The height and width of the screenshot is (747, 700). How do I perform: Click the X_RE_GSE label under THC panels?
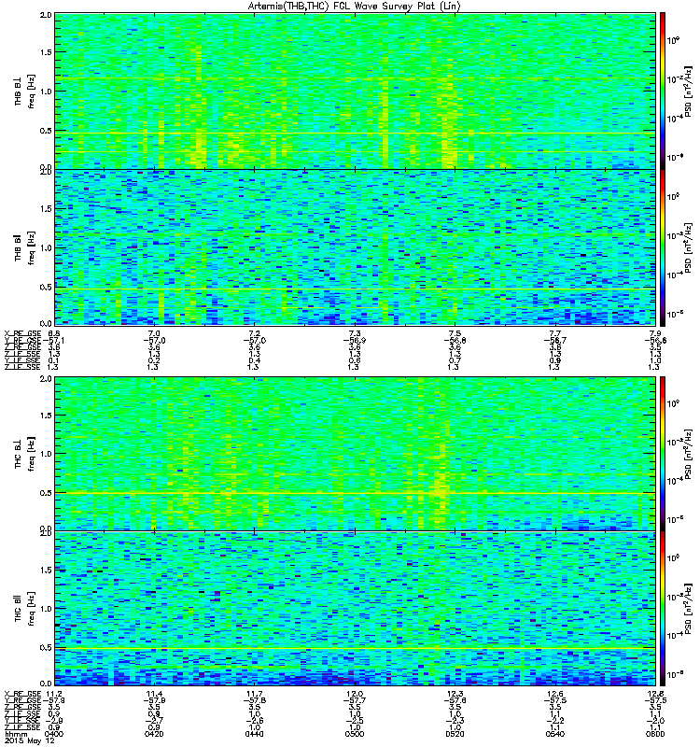coord(22,694)
